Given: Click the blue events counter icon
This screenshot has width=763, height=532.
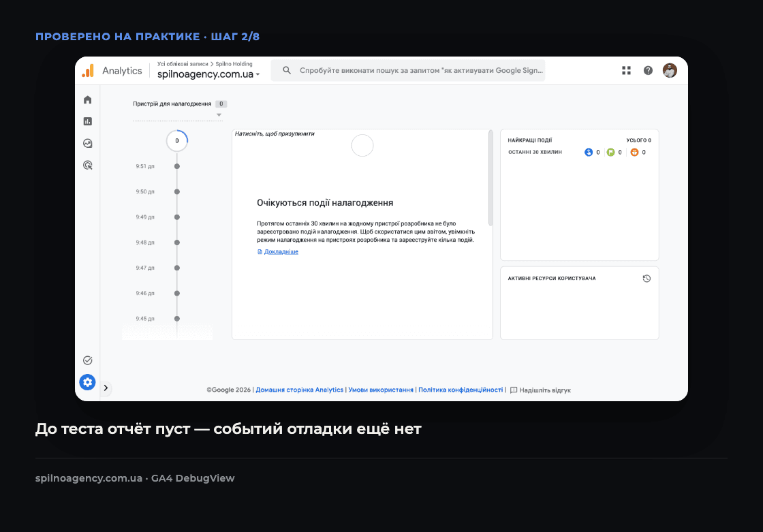Looking at the screenshot, I should point(589,153).
